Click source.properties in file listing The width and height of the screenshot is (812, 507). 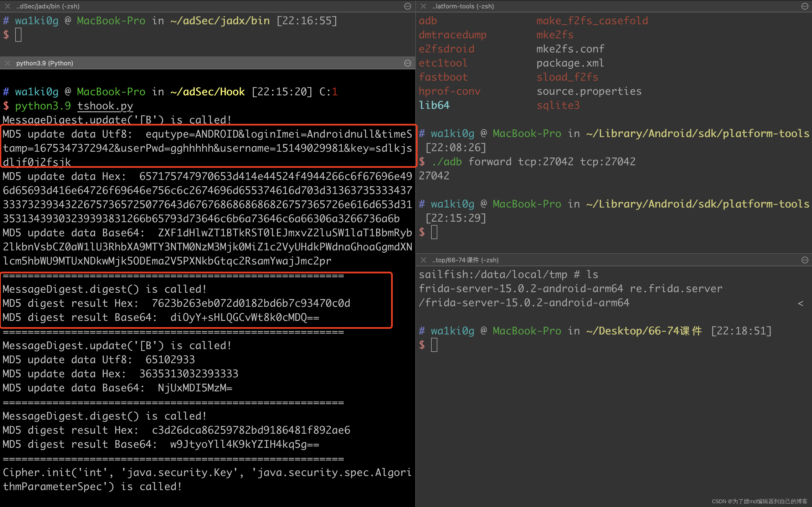coord(589,91)
